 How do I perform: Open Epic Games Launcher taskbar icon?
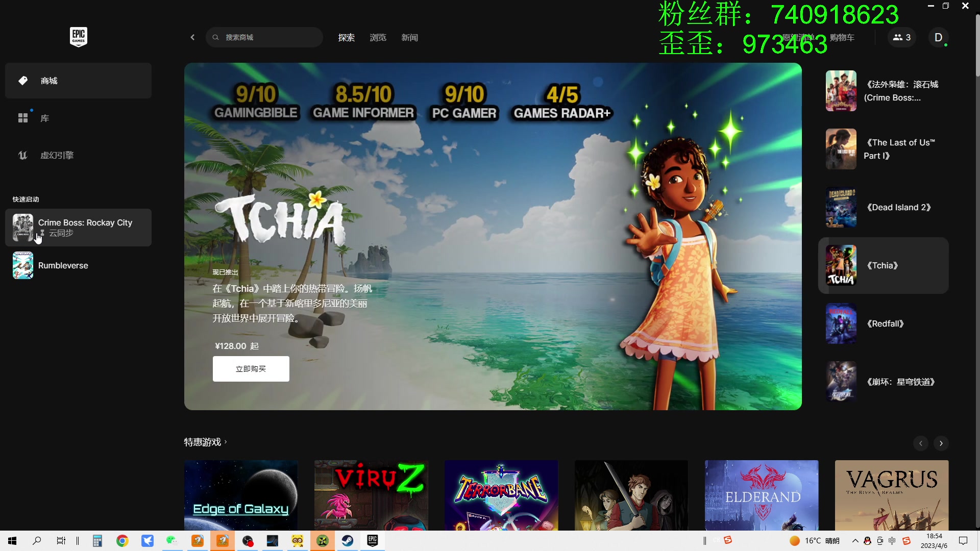click(373, 541)
